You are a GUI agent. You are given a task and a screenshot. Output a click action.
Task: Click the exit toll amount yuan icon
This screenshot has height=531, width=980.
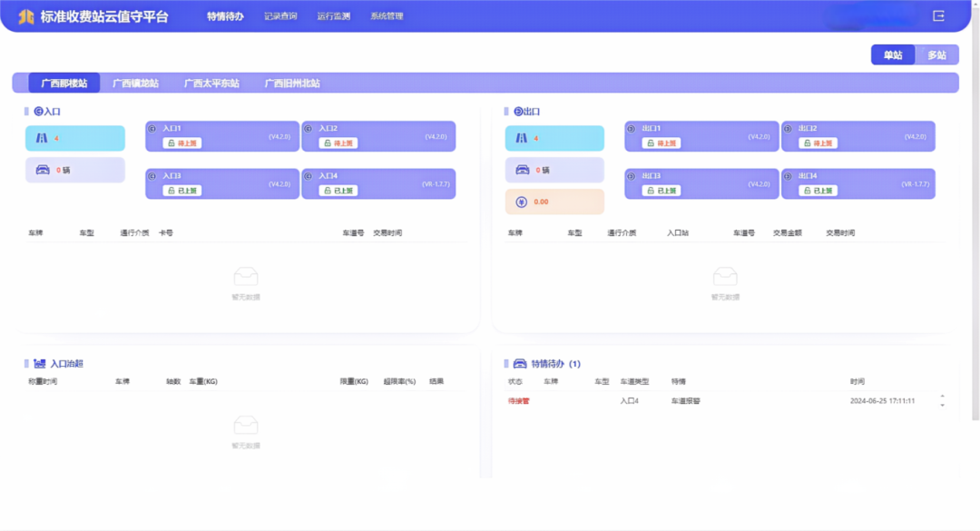(521, 202)
